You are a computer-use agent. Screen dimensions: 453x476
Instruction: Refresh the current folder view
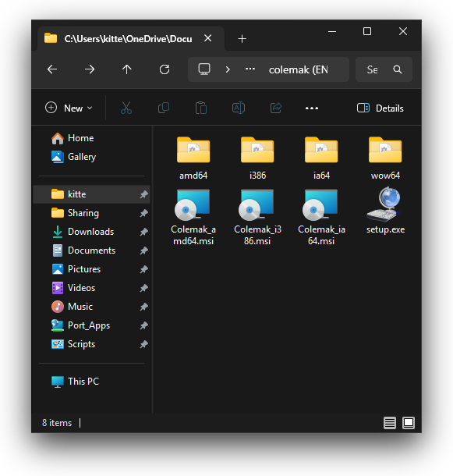pyautogui.click(x=165, y=69)
